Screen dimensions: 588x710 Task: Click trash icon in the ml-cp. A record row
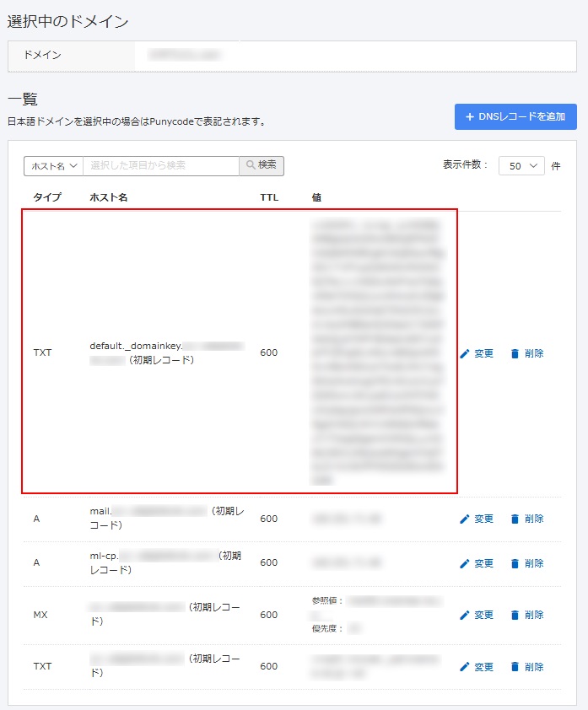pyautogui.click(x=515, y=564)
